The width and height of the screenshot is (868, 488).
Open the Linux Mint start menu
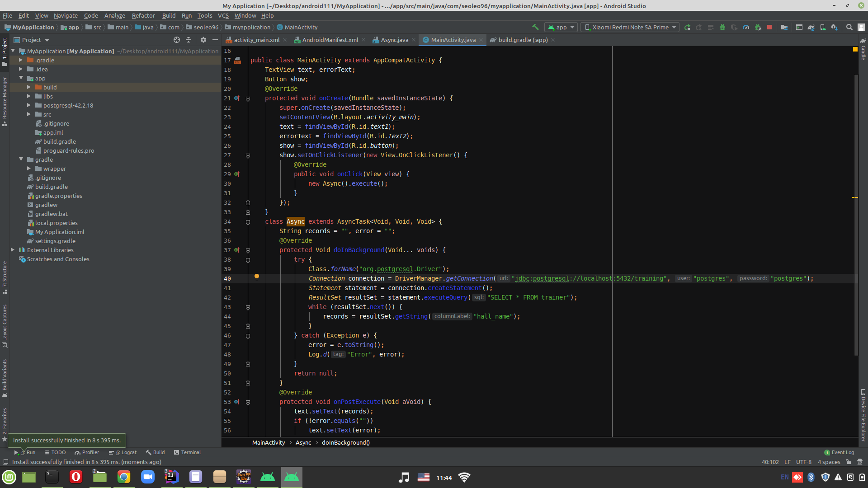coord(9,477)
